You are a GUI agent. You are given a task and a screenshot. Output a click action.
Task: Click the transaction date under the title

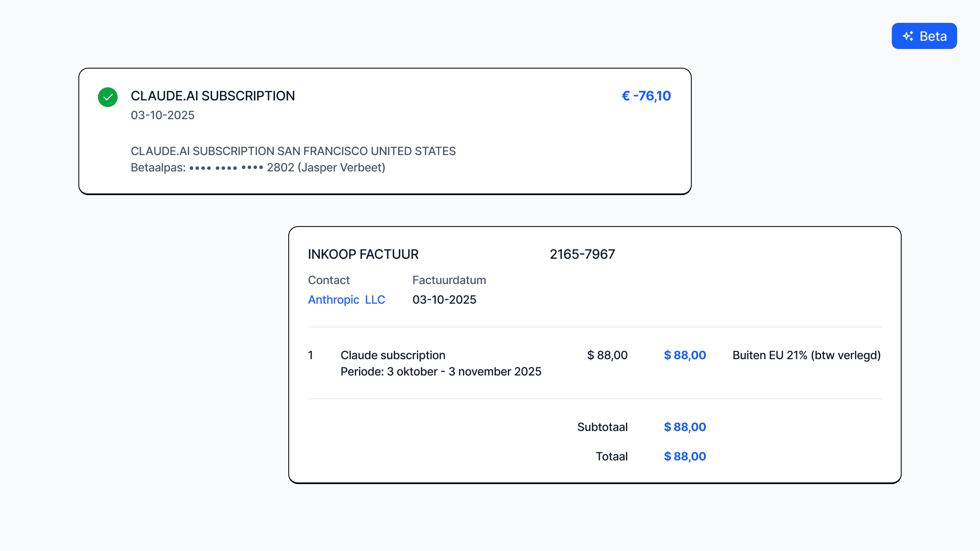coord(163,115)
